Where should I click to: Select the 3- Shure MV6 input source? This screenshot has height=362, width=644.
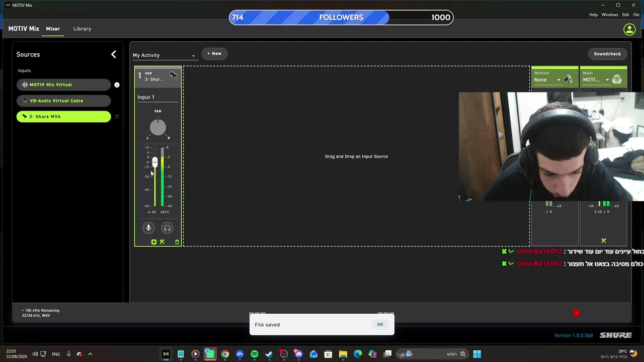[63, 117]
